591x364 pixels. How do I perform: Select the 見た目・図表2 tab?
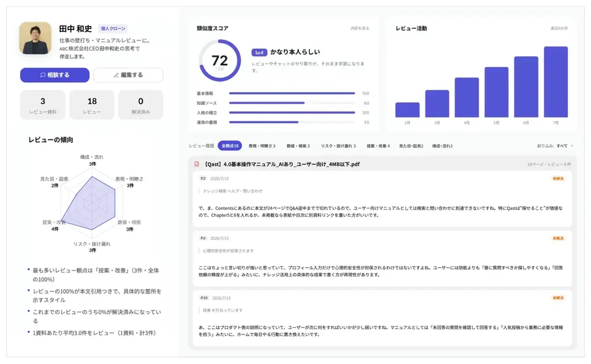coord(411,146)
